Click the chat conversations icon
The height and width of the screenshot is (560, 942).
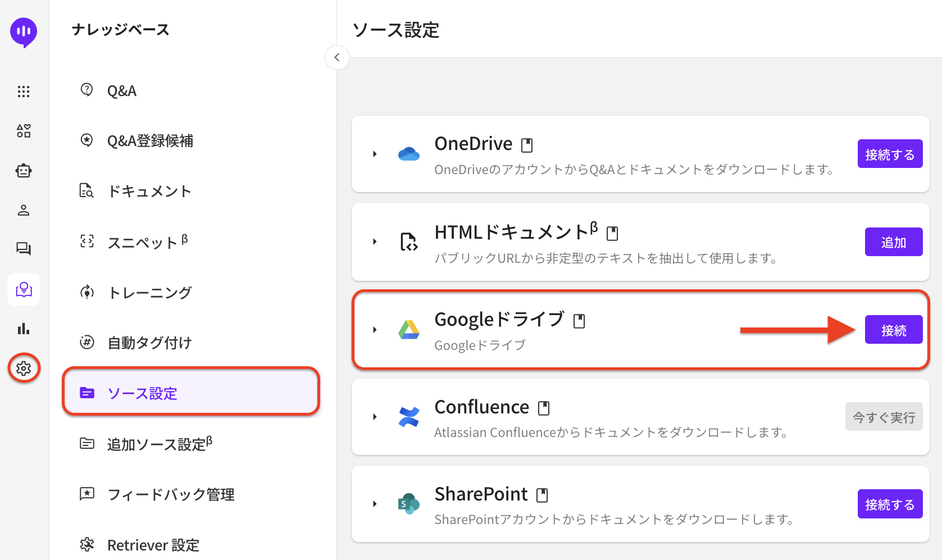24,249
